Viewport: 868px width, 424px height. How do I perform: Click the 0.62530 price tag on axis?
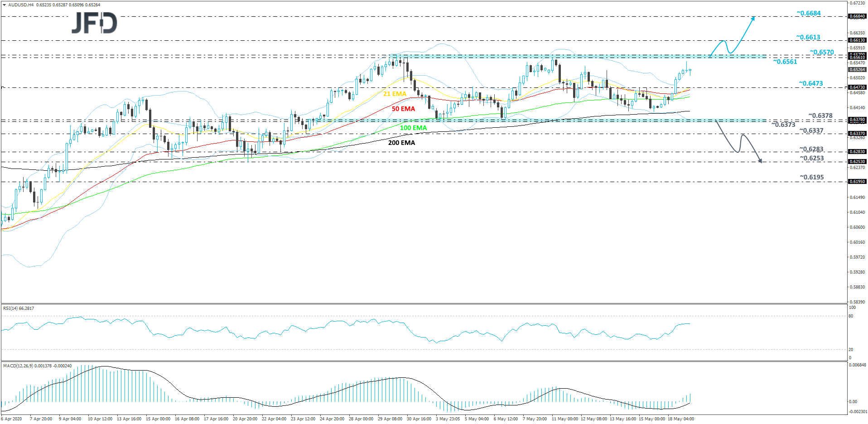[857, 162]
